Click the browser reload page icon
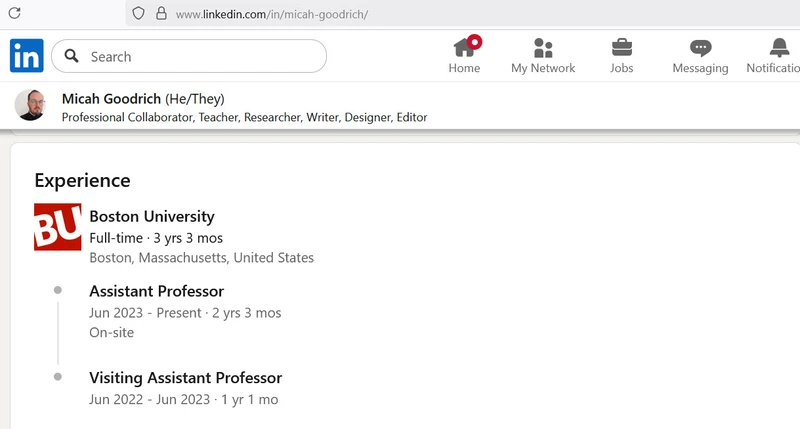800x429 pixels. 14,14
